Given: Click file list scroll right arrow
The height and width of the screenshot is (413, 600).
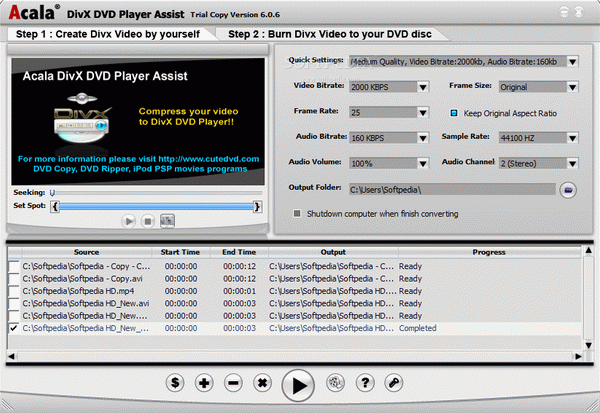Looking at the screenshot, I should [x=578, y=356].
